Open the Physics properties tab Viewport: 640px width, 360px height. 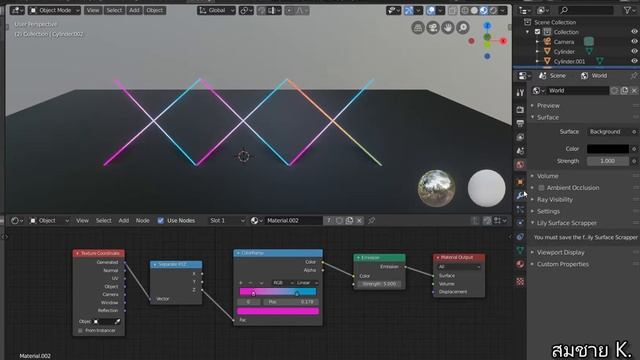pyautogui.click(x=520, y=223)
